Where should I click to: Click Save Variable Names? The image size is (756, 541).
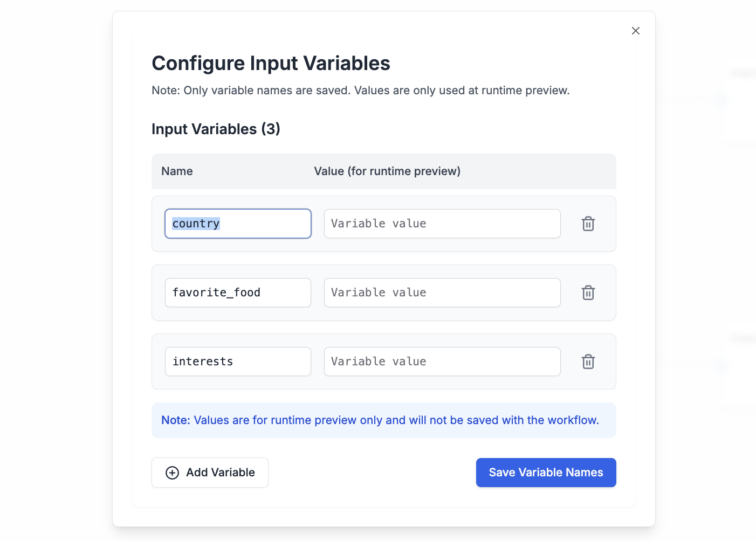[546, 473]
